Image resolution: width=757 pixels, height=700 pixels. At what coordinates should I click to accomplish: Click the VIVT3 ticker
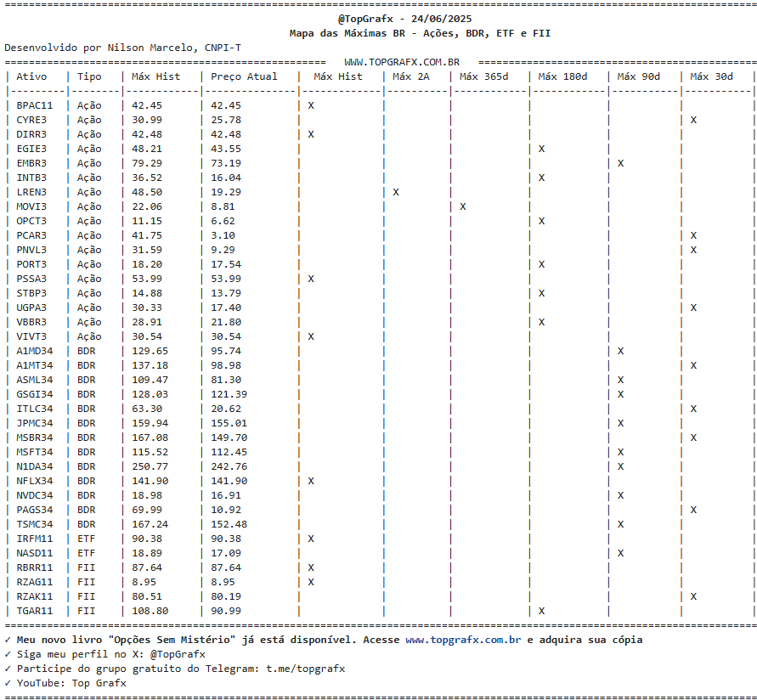pos(31,336)
